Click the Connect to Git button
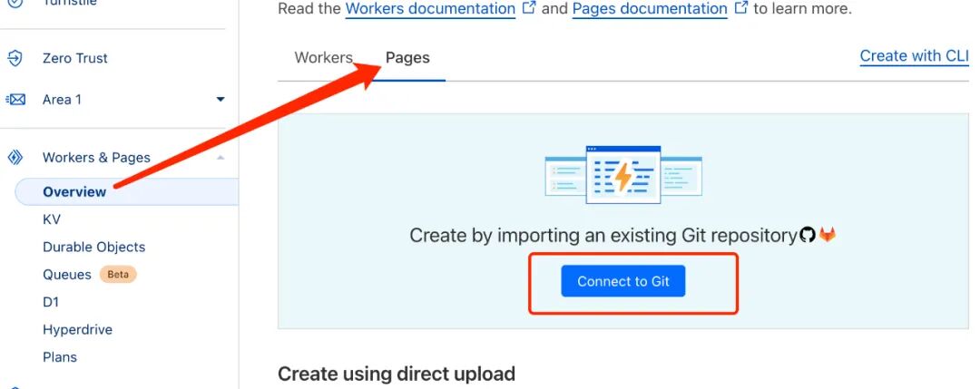Screen dimensions: 980x389 623,281
